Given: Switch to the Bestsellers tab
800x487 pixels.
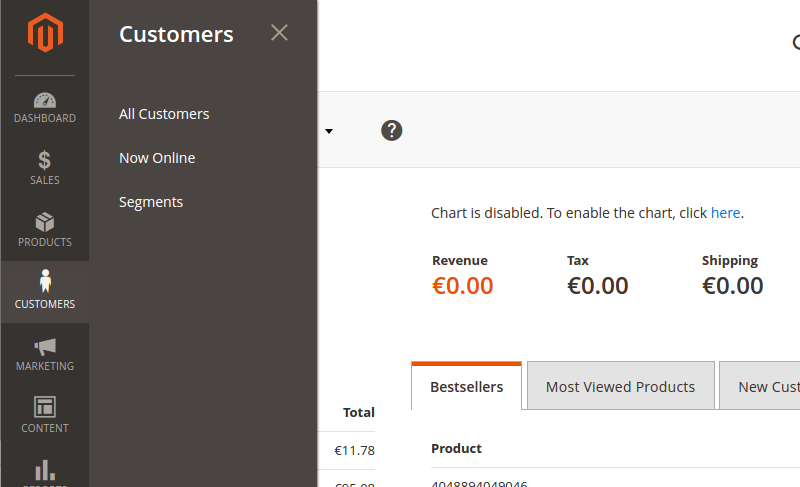Looking at the screenshot, I should coord(466,387).
